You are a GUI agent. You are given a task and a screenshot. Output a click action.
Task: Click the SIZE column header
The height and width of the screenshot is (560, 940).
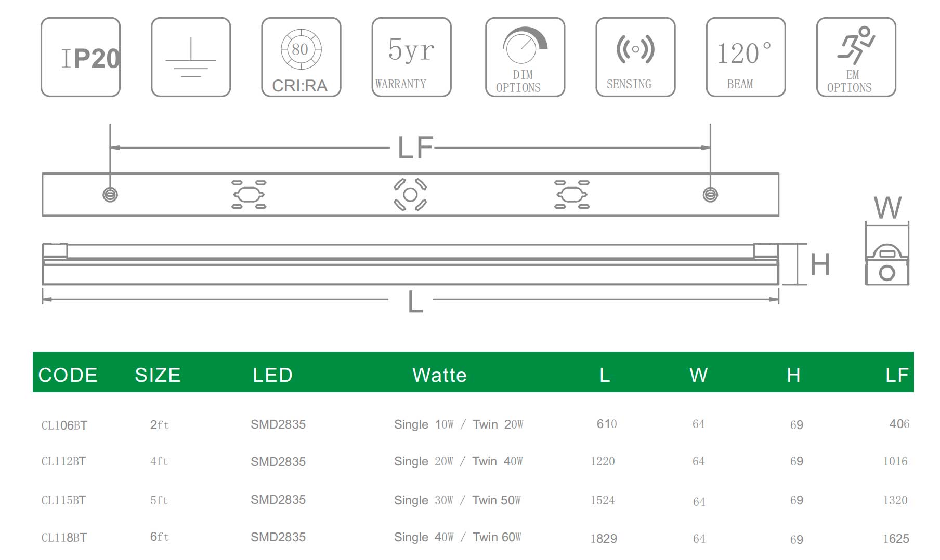tap(158, 375)
